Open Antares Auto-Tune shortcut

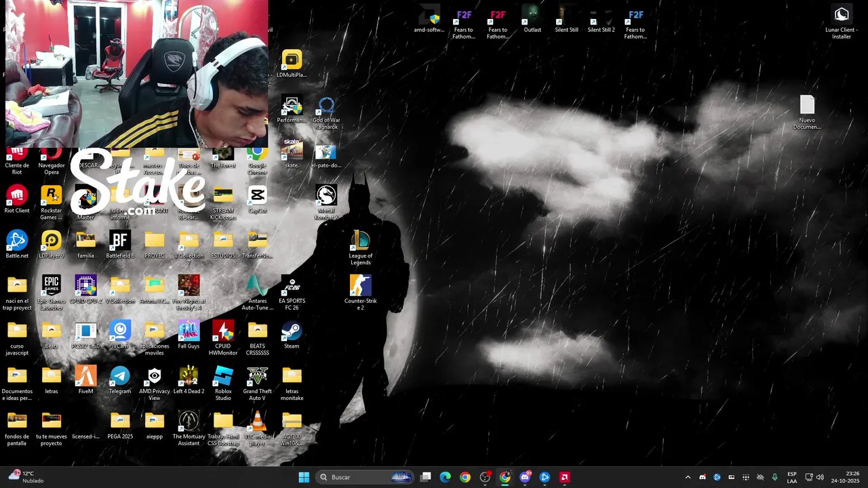(258, 293)
